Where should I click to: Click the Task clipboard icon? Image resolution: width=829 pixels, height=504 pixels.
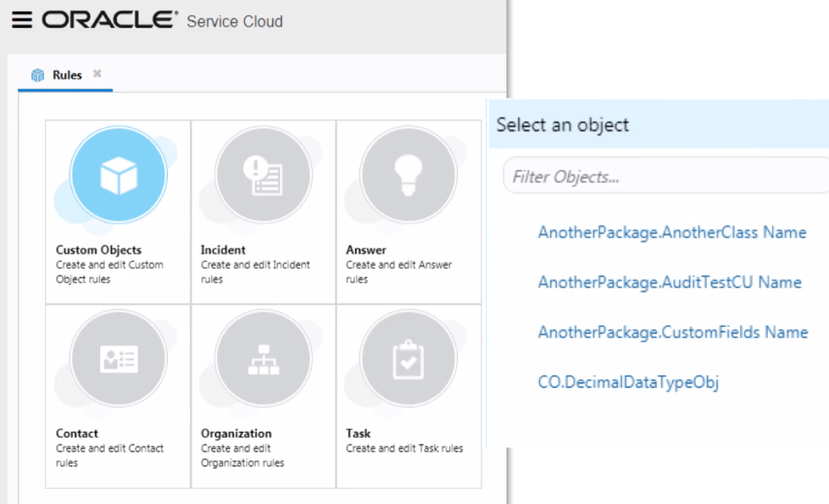(x=408, y=359)
